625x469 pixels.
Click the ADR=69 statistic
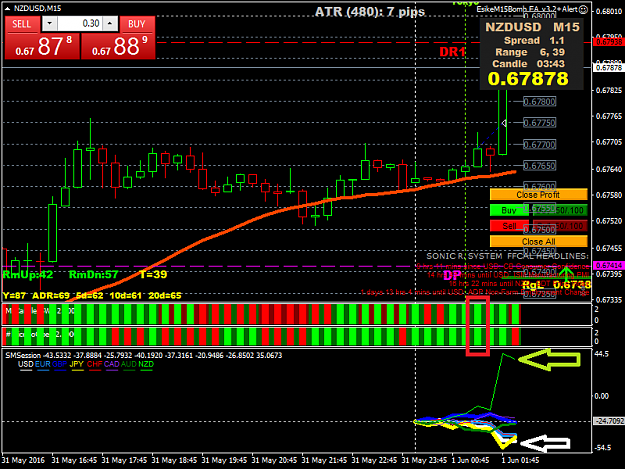point(51,296)
